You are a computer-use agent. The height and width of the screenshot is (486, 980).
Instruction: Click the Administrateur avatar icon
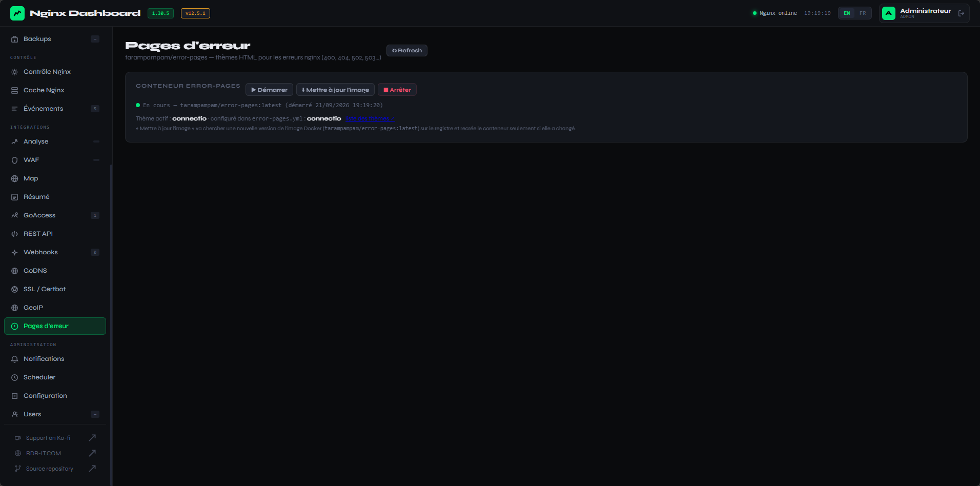click(x=889, y=13)
